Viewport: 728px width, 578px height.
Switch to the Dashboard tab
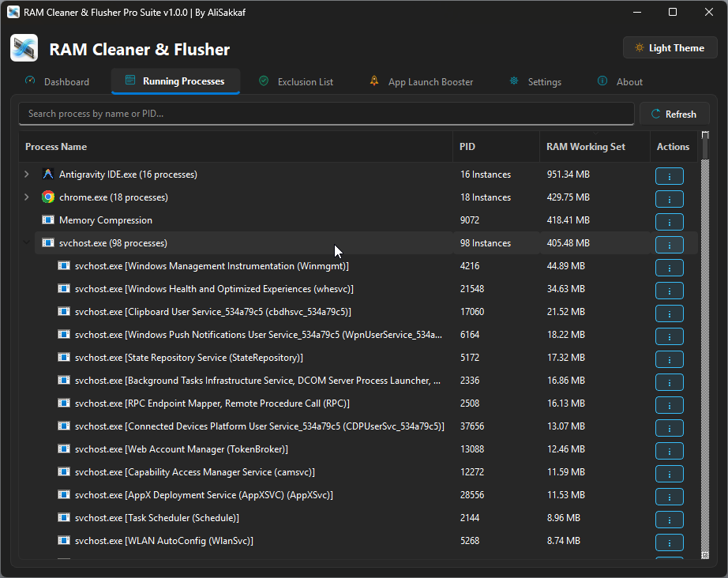(57, 81)
